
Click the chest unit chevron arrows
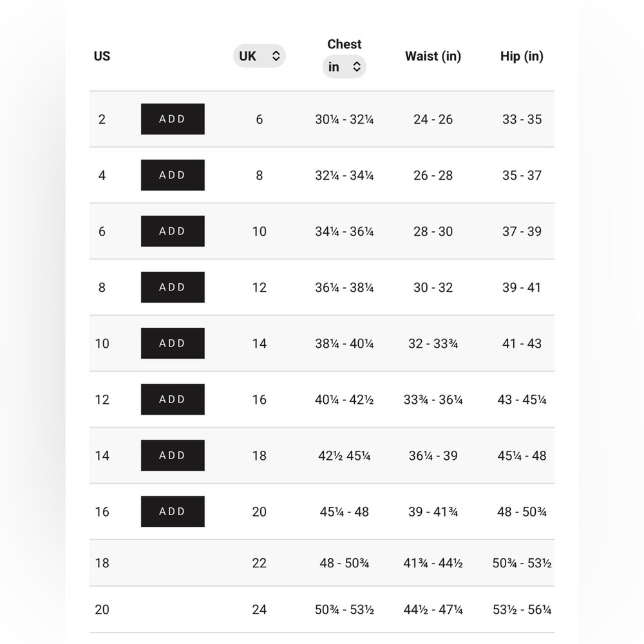[357, 66]
